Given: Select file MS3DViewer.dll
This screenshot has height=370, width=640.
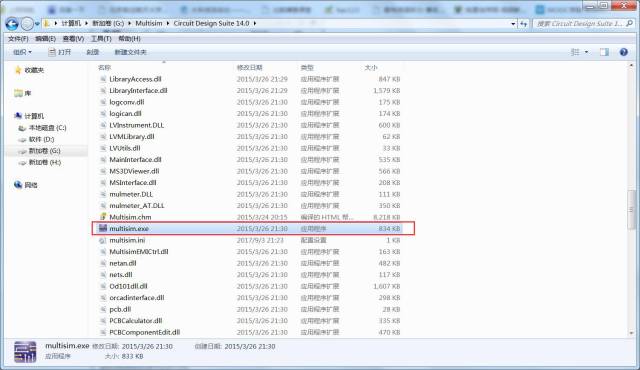Looking at the screenshot, I should [134, 171].
